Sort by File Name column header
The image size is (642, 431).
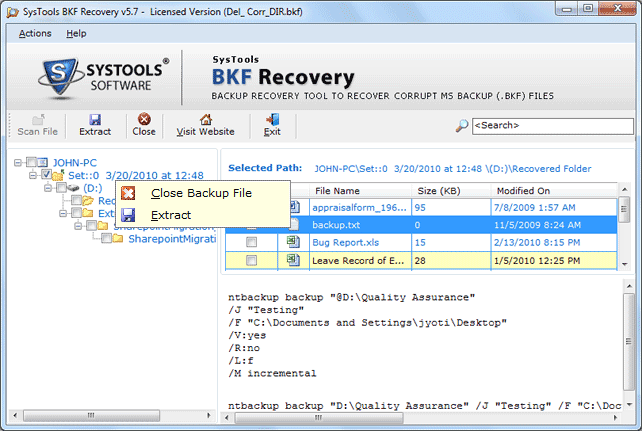coord(360,191)
